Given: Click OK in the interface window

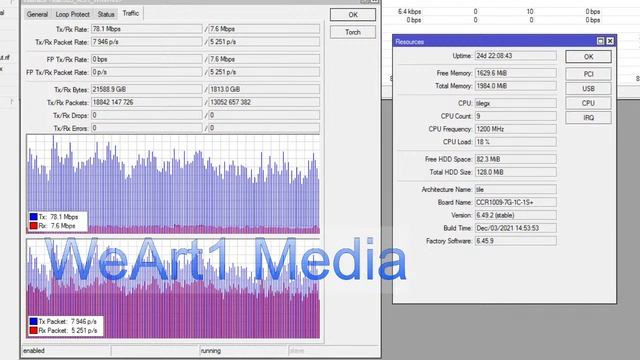Looking at the screenshot, I should [x=353, y=15].
